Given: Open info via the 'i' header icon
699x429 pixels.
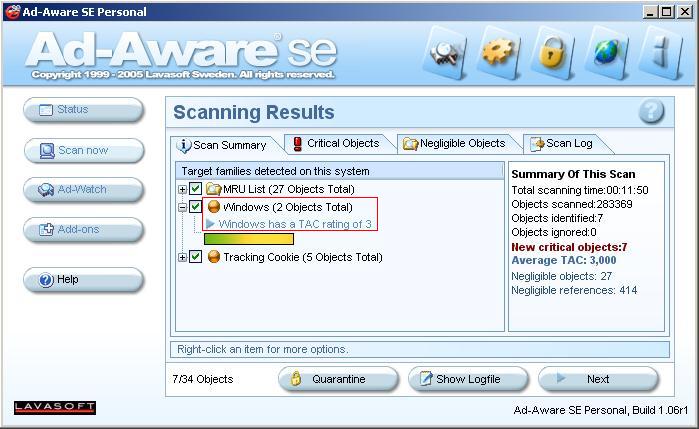Looking at the screenshot, I should [661, 53].
